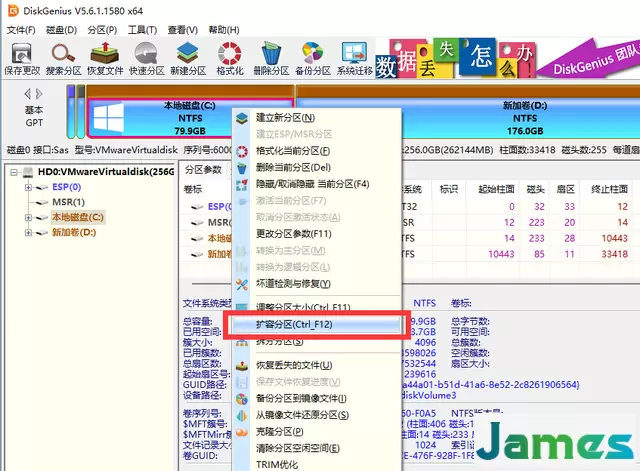Click cell value 33418 in 终止柱面 column
The height and width of the screenshot is (471, 640).
tap(614, 255)
